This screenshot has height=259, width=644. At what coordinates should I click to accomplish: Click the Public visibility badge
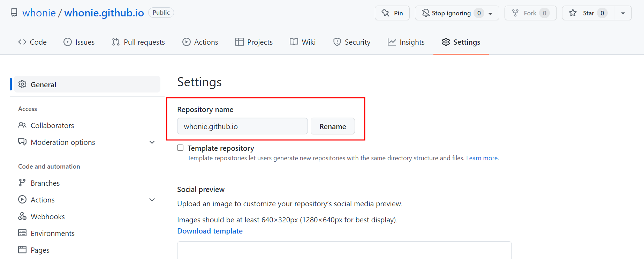coord(161,13)
